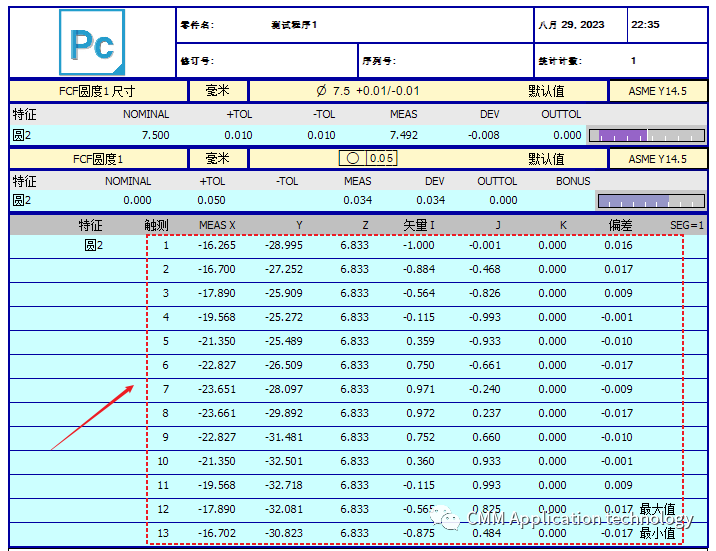Select hit 7 X value -23.651
The height and width of the screenshot is (551, 716).
(x=216, y=389)
